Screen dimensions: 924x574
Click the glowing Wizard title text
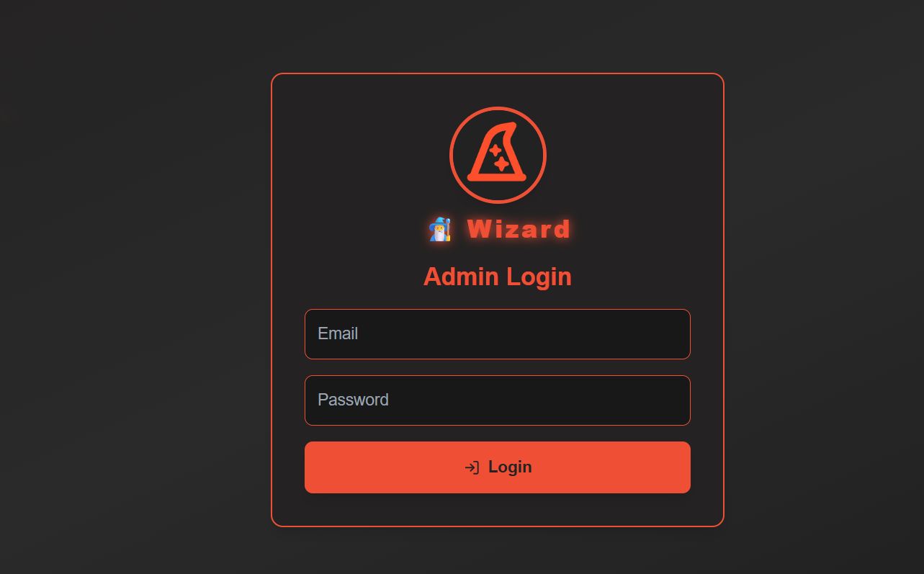[519, 229]
